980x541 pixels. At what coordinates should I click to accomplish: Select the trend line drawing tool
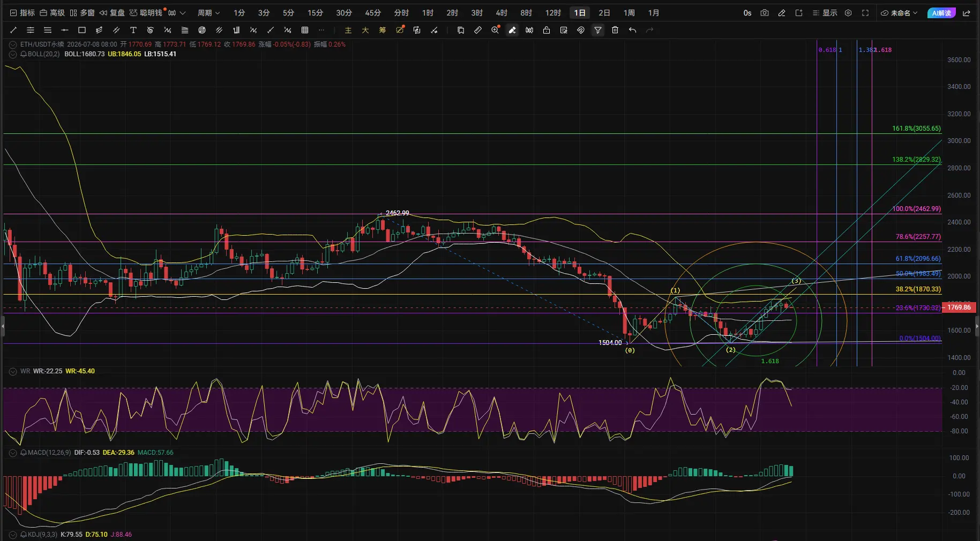13,31
